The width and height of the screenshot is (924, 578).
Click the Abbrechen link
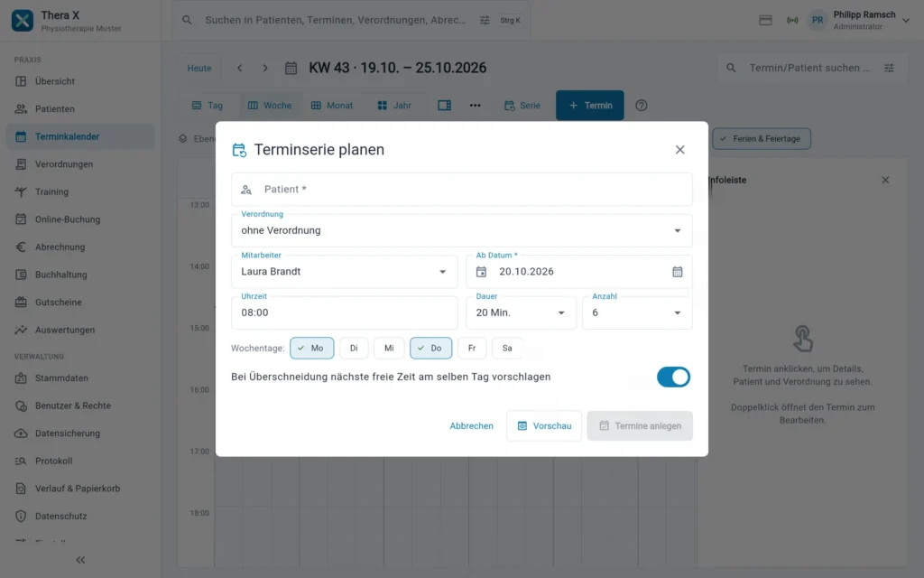(471, 426)
